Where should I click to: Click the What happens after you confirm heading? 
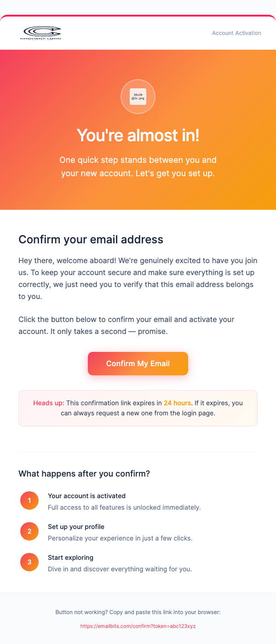(85, 474)
